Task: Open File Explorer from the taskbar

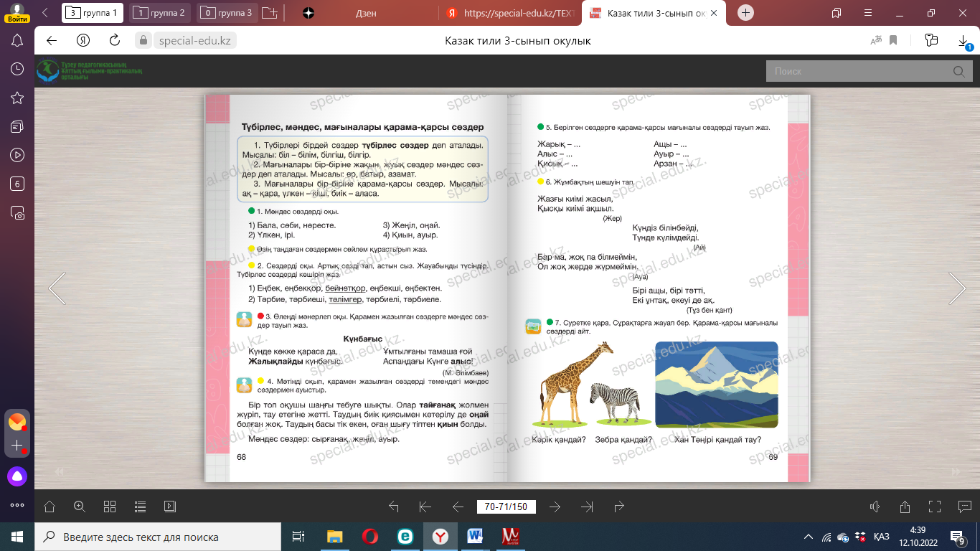Action: point(335,537)
